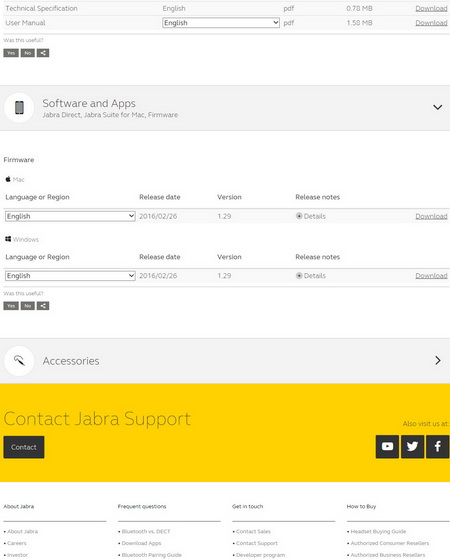This screenshot has height=559, width=450.
Task: Click the Details icon in Mac firmware row
Action: tap(299, 216)
